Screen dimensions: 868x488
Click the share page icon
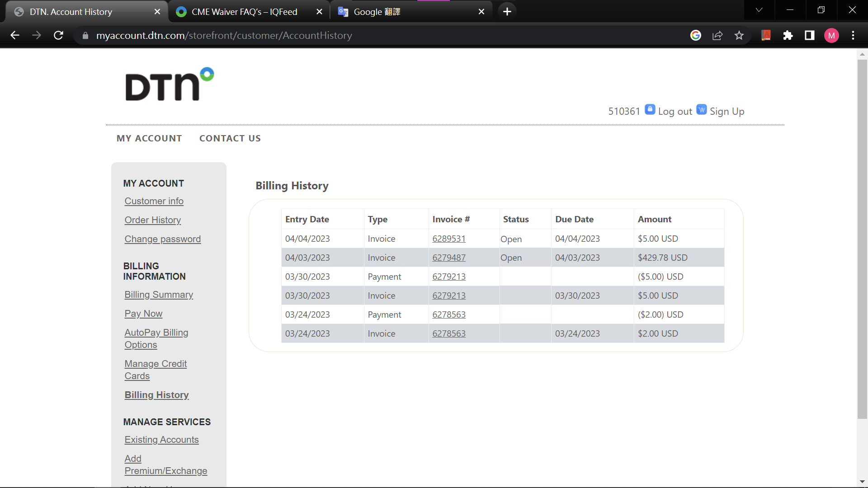(x=717, y=35)
